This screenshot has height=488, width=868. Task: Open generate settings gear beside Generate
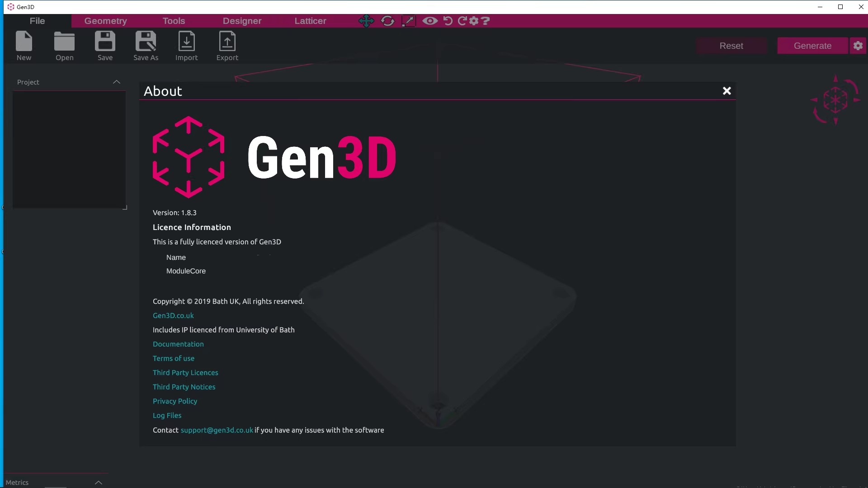858,46
